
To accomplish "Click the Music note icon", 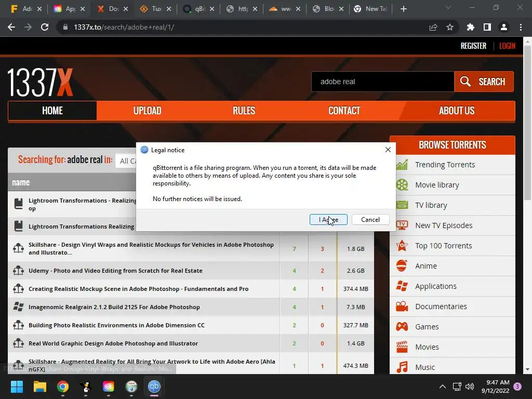I will (402, 367).
